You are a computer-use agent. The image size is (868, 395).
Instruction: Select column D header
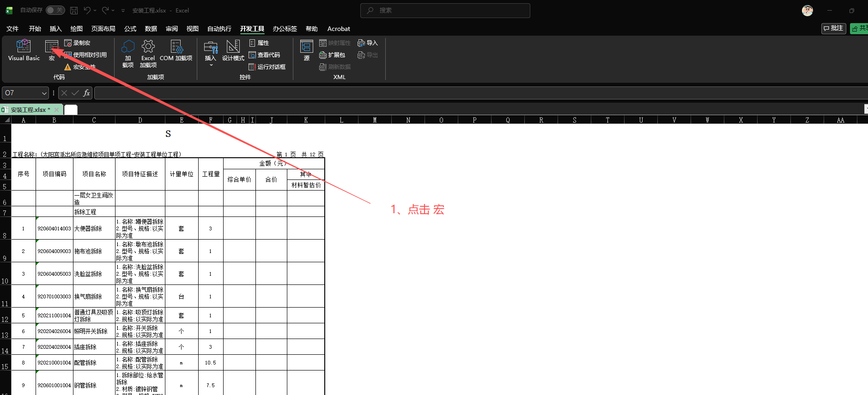coord(140,120)
